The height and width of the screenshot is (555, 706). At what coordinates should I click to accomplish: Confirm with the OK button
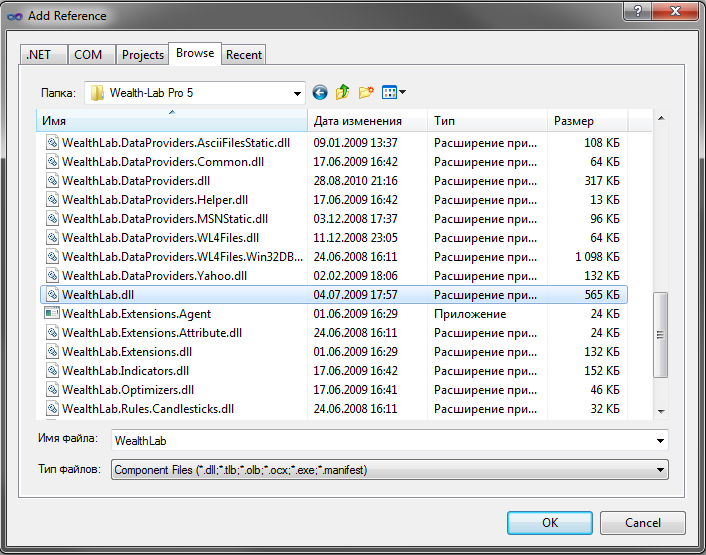click(x=550, y=523)
